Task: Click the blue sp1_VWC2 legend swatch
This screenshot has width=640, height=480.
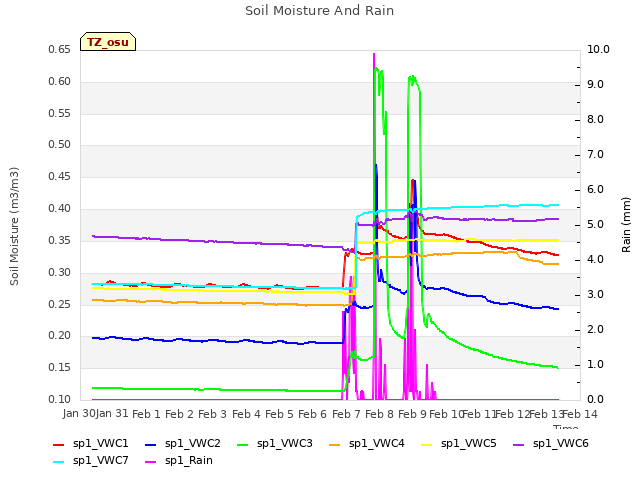Action: point(151,445)
